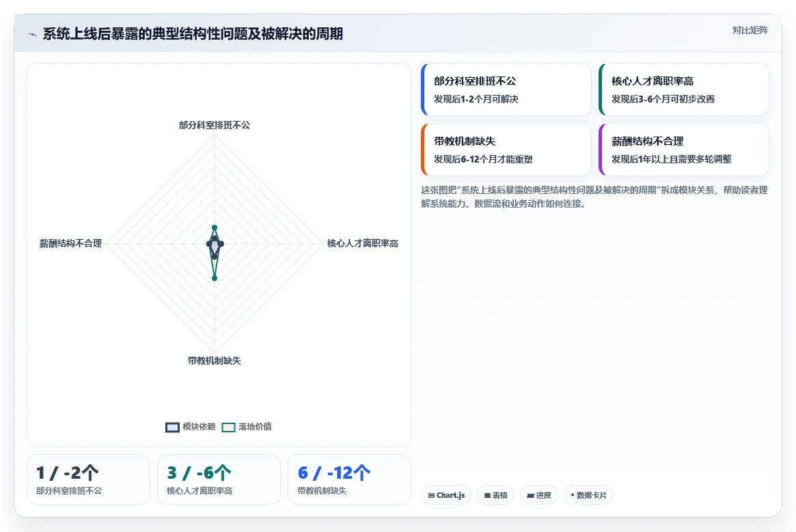The height and width of the screenshot is (532, 796).
Task: Click the lightning icon beside the title
Action: 33,35
